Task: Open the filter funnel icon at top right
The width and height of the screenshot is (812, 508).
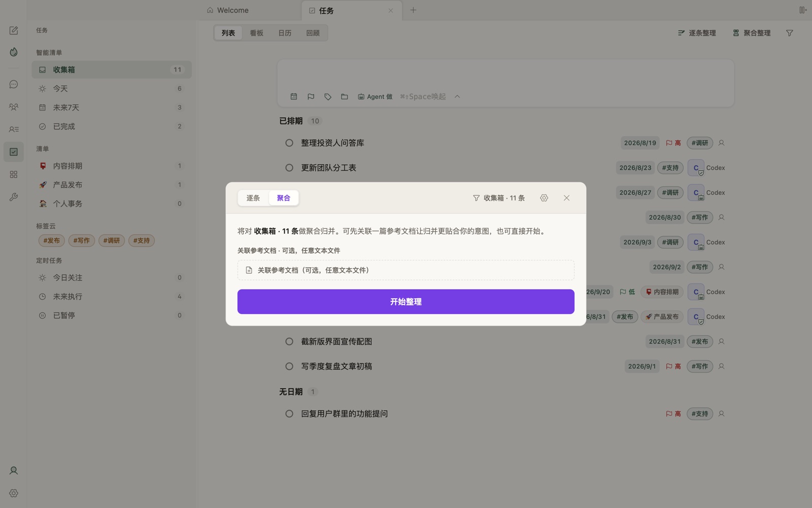Action: [790, 33]
